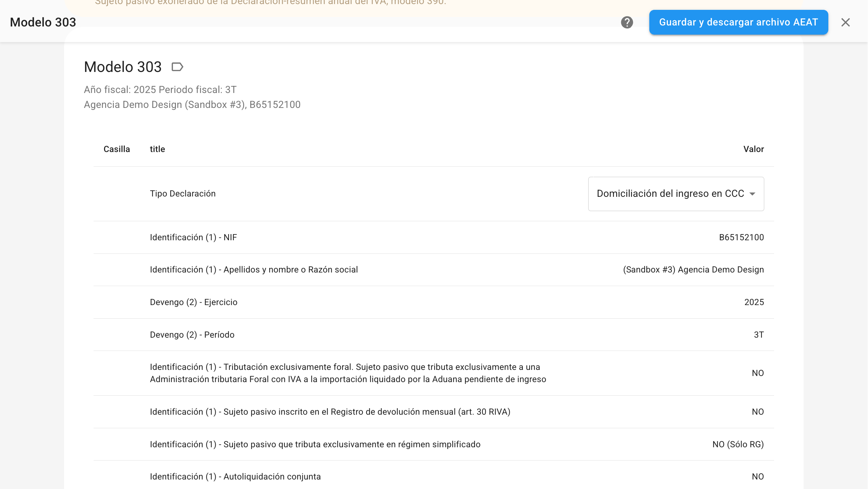Click the title column header
Image resolution: width=868 pixels, height=489 pixels.
tap(157, 149)
